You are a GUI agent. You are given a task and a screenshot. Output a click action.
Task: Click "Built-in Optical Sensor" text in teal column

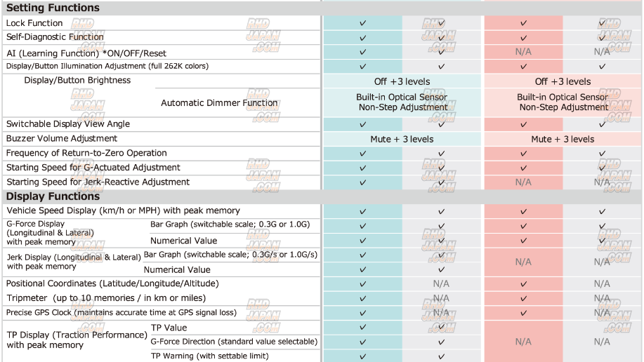402,97
